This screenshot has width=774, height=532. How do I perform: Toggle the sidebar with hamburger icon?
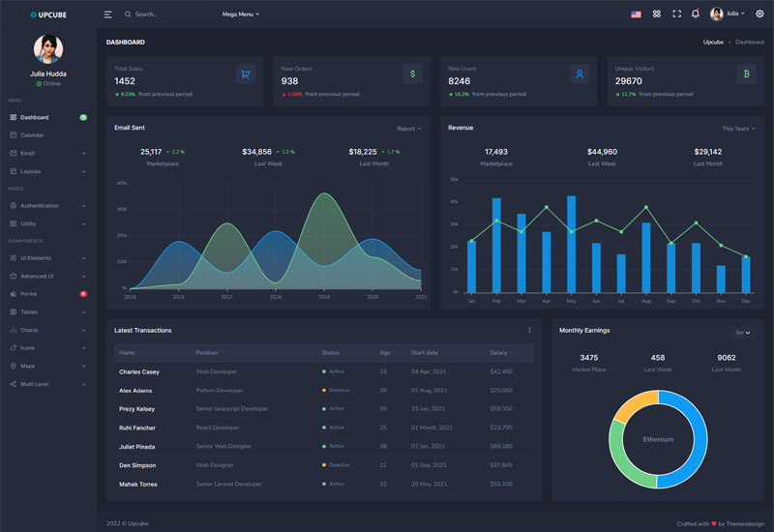tap(108, 15)
